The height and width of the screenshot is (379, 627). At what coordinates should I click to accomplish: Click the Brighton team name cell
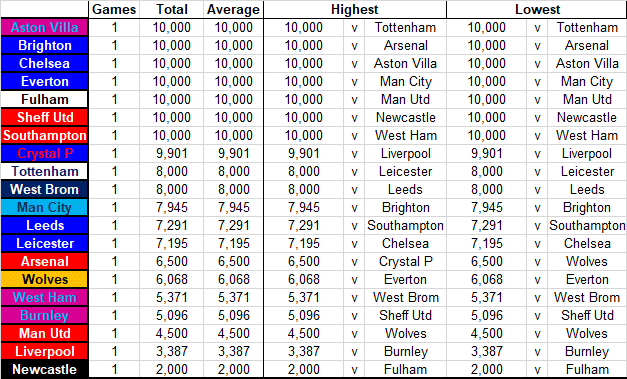(x=44, y=46)
